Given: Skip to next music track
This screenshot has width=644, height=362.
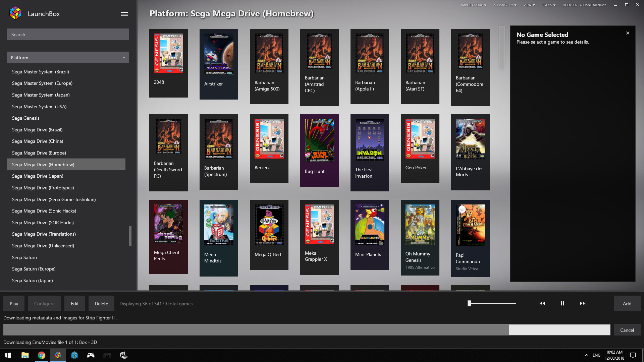Looking at the screenshot, I should (x=583, y=303).
